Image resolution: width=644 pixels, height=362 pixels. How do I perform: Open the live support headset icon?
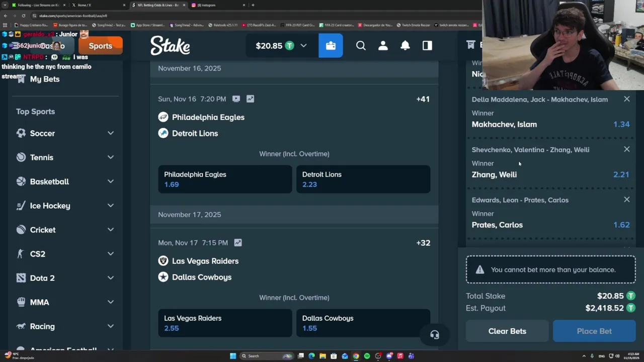435,335
